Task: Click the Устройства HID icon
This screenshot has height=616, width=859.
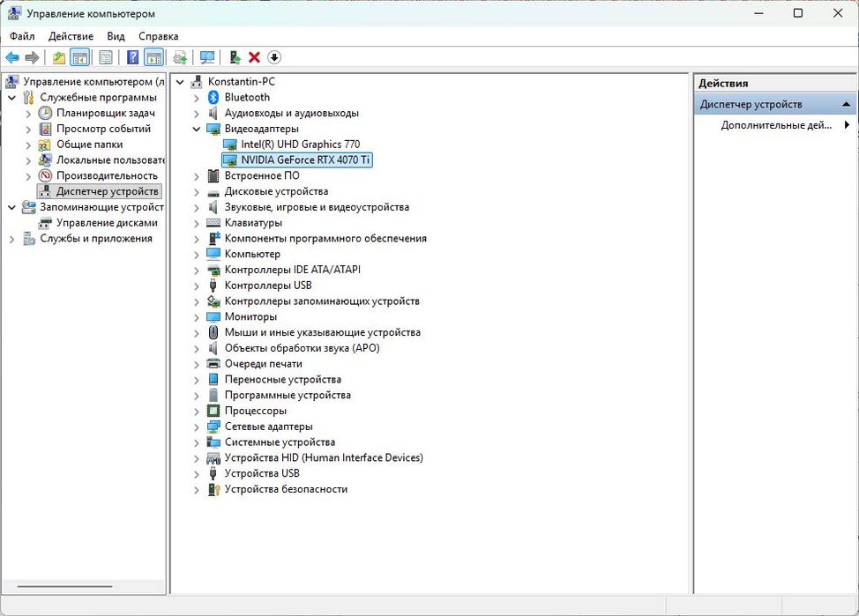Action: (x=213, y=457)
